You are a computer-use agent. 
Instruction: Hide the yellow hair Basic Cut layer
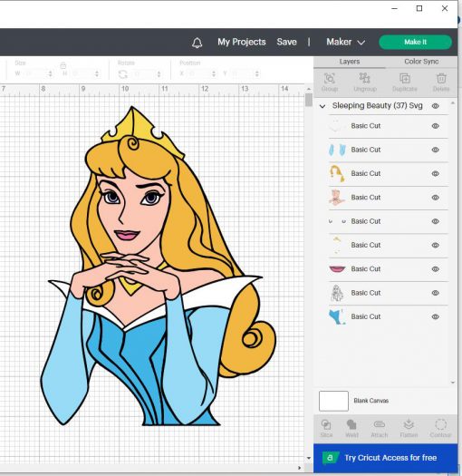click(x=436, y=174)
